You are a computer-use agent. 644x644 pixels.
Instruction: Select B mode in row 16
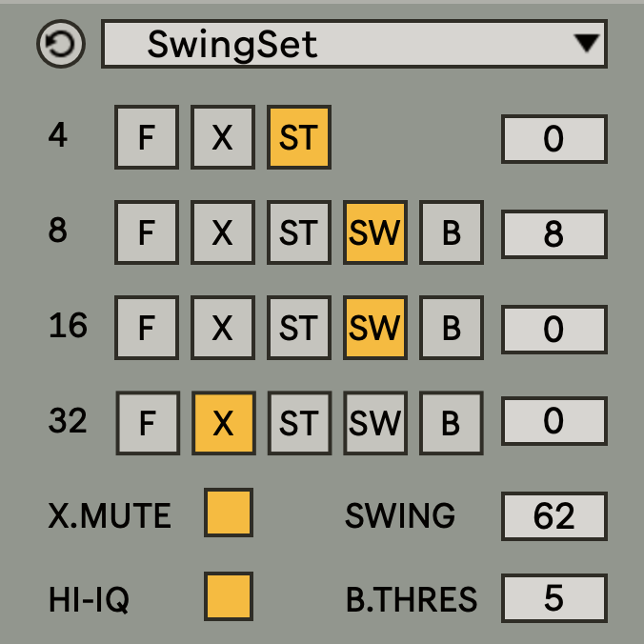click(x=452, y=328)
